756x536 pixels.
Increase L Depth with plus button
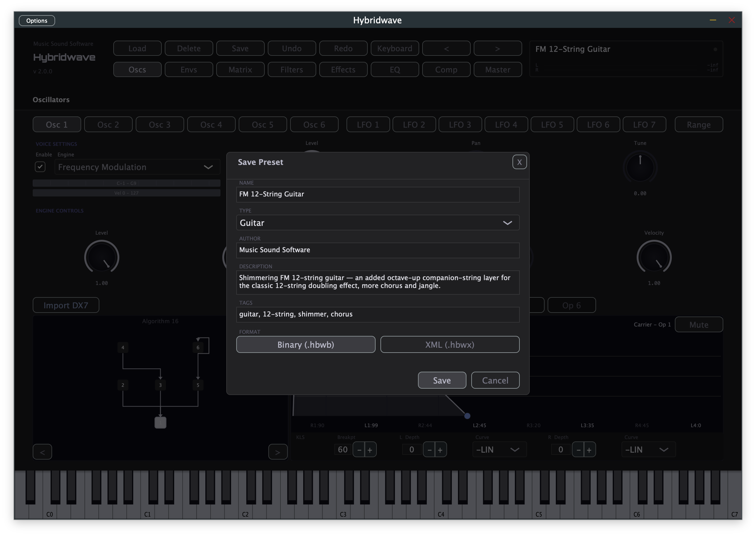pos(440,450)
